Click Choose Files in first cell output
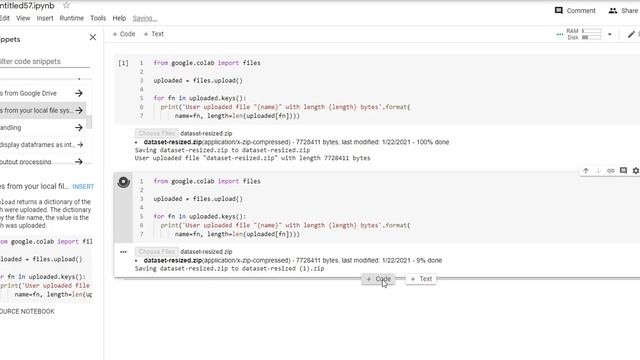 coord(157,133)
